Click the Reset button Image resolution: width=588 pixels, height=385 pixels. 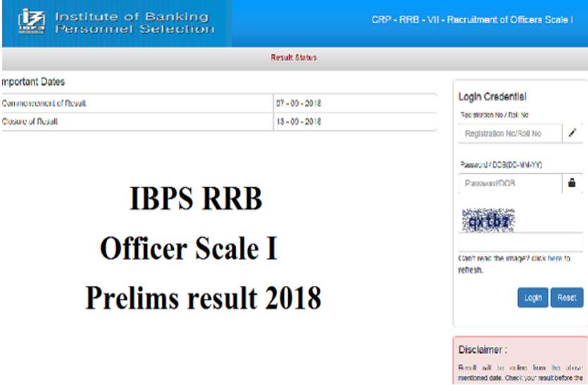(x=567, y=298)
